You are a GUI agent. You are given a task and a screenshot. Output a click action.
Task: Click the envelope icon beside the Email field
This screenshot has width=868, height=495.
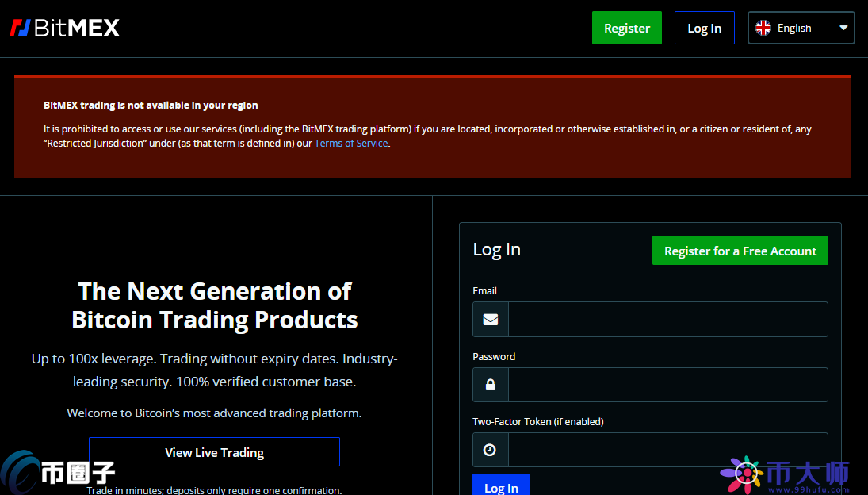pyautogui.click(x=490, y=319)
